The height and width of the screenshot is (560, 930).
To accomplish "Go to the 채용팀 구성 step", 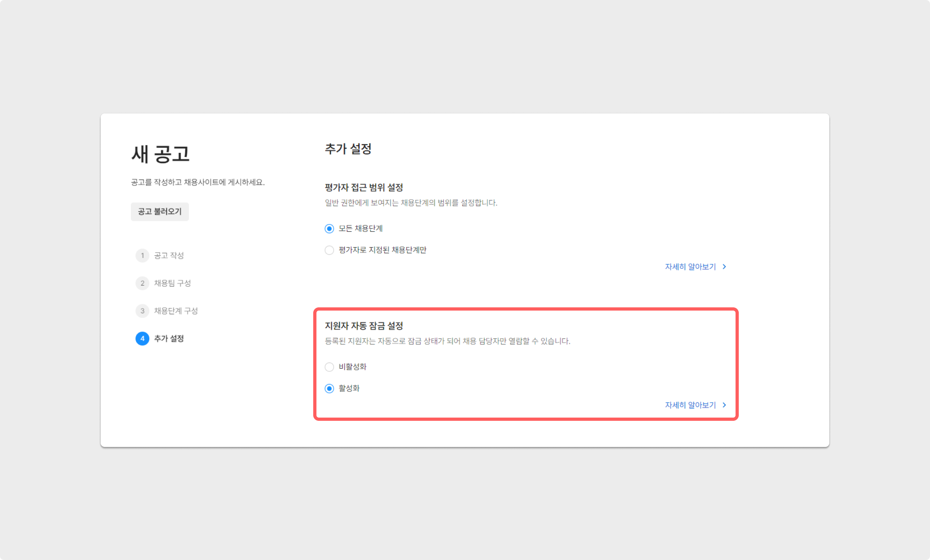I will pos(172,283).
